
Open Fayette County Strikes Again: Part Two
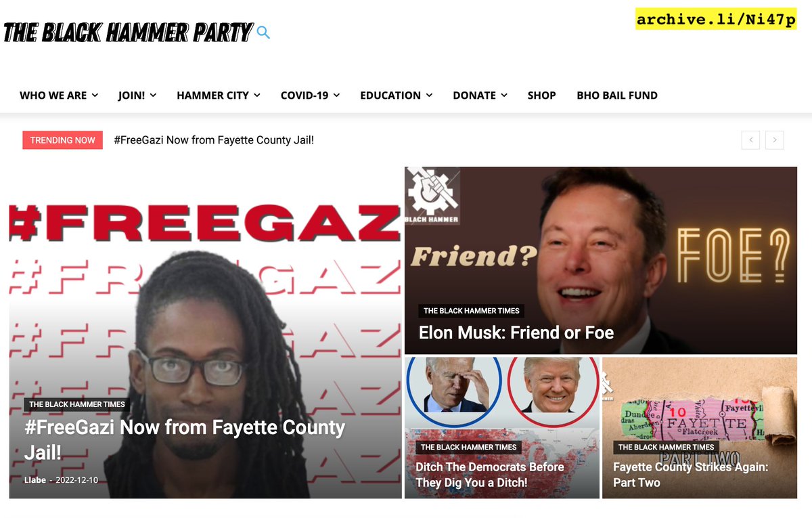[691, 475]
